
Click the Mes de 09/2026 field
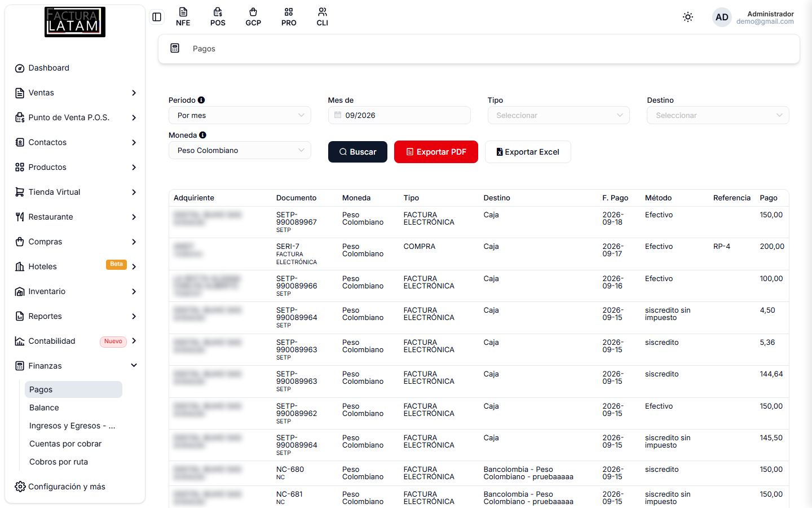[399, 115]
